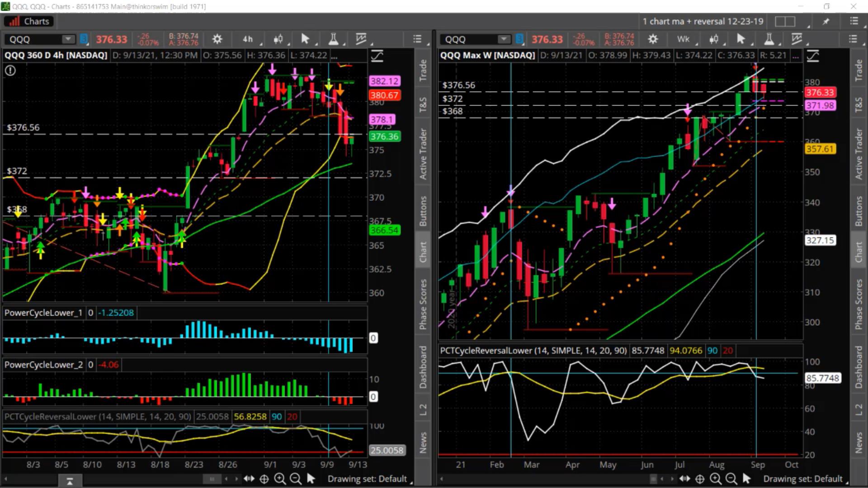Open T&S sidebar tab on left chart
868x488 pixels.
(x=423, y=104)
